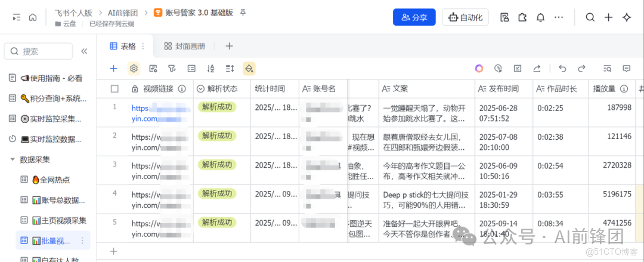Open find-in-table search icon
Viewport: 644px width, 262px height.
click(607, 69)
